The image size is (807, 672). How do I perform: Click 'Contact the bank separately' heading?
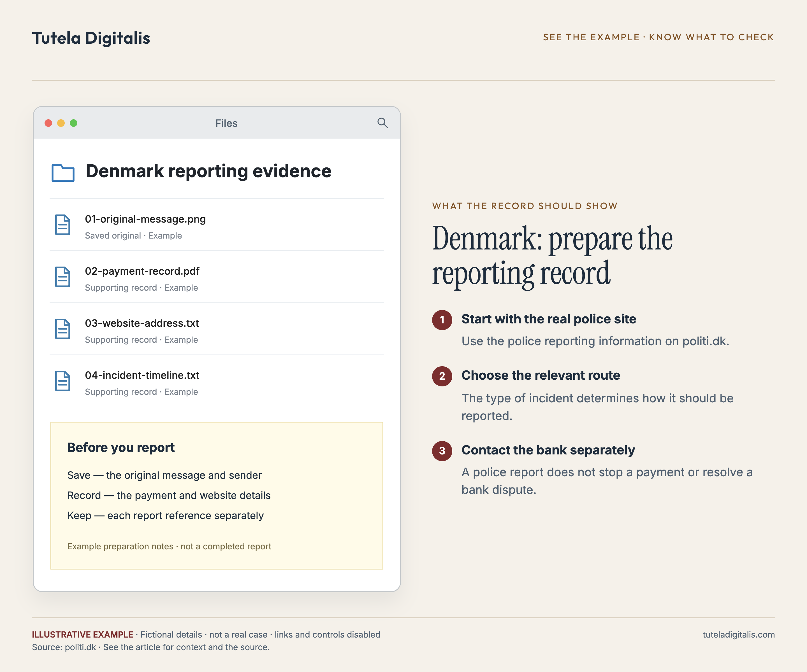point(548,451)
